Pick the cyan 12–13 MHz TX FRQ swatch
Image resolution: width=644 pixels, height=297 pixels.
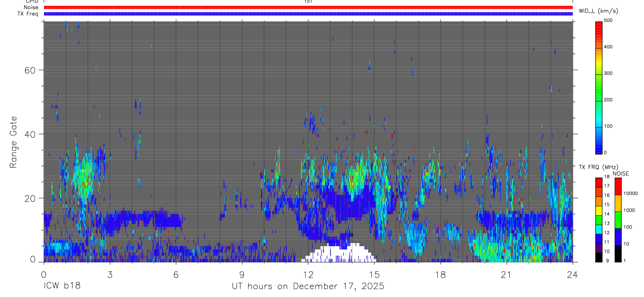pyautogui.click(x=598, y=228)
